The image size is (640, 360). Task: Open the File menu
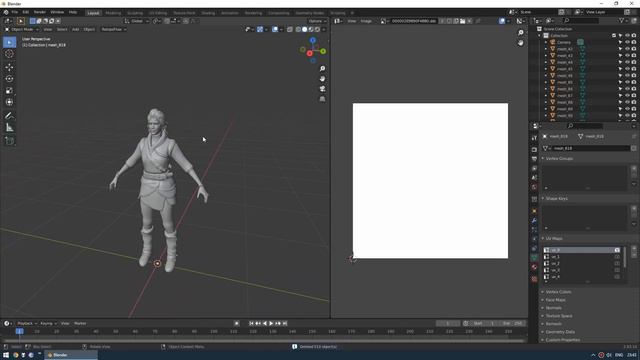15,12
